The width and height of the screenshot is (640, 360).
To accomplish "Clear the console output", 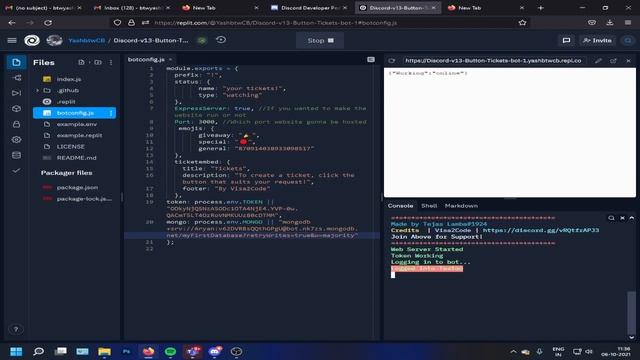I will coord(622,218).
